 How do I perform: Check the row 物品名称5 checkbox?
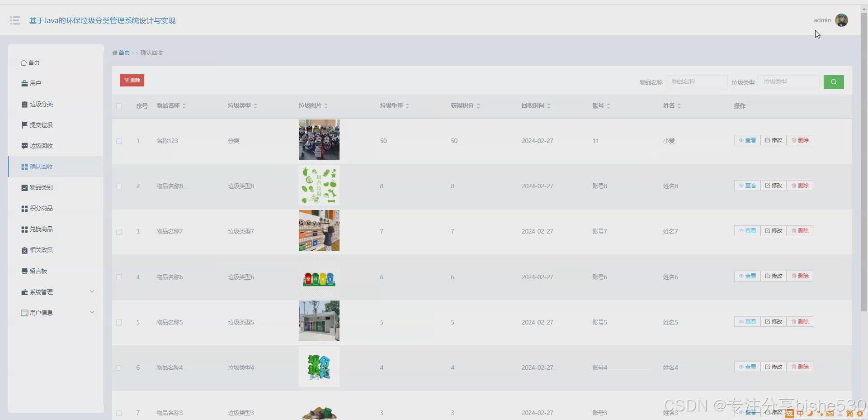[119, 323]
